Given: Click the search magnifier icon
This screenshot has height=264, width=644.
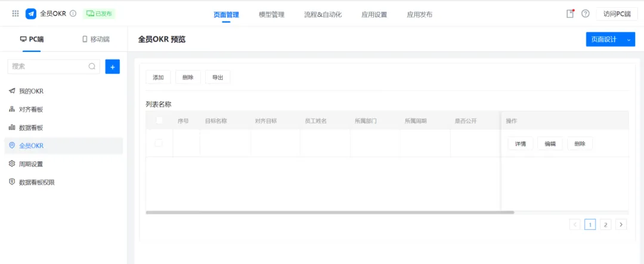Looking at the screenshot, I should [x=92, y=66].
